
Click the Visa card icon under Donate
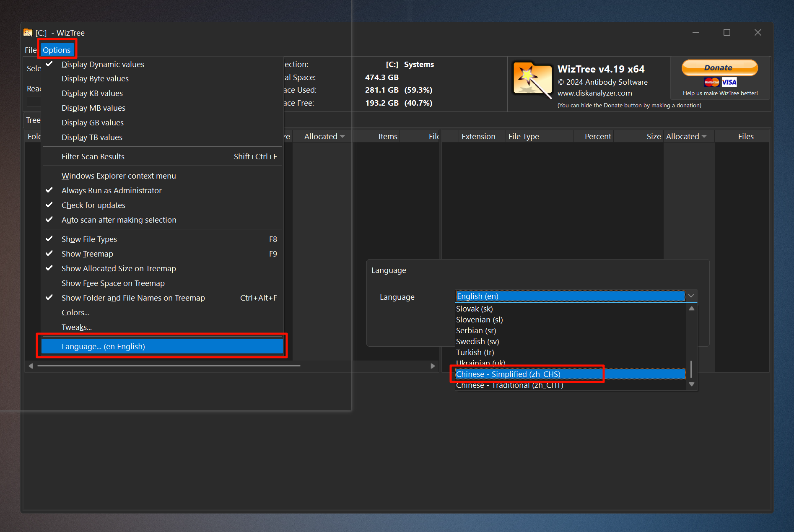point(729,82)
